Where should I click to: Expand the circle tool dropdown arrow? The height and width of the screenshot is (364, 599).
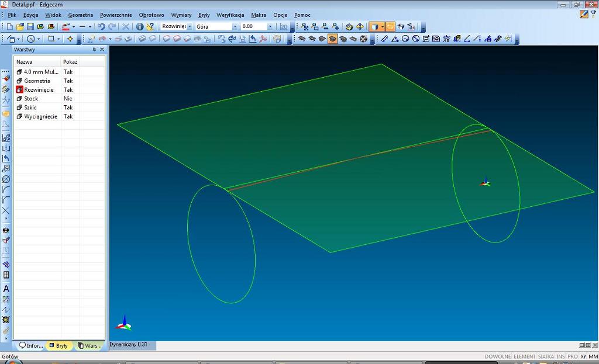[x=38, y=39]
